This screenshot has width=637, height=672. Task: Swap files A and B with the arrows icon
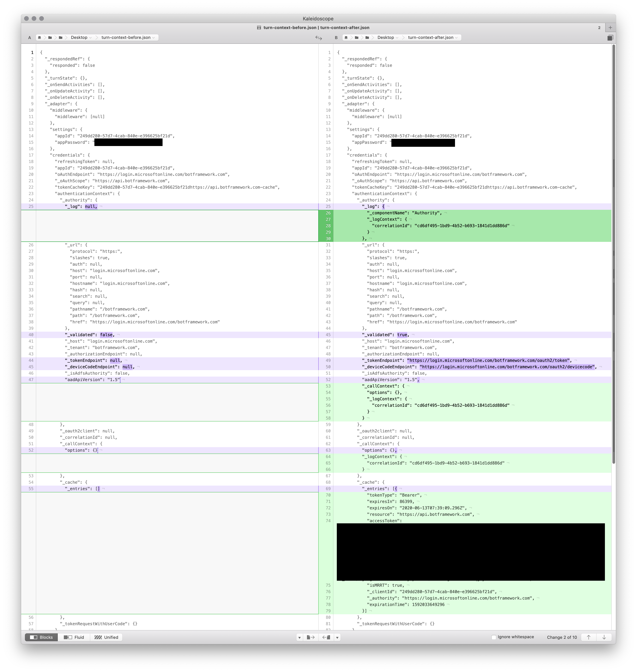coord(318,38)
